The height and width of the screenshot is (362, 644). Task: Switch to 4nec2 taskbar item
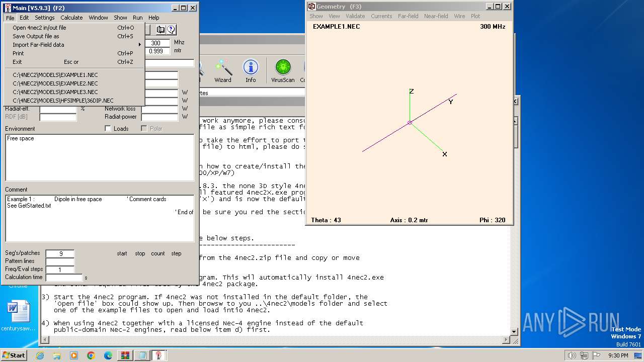pyautogui.click(x=159, y=355)
